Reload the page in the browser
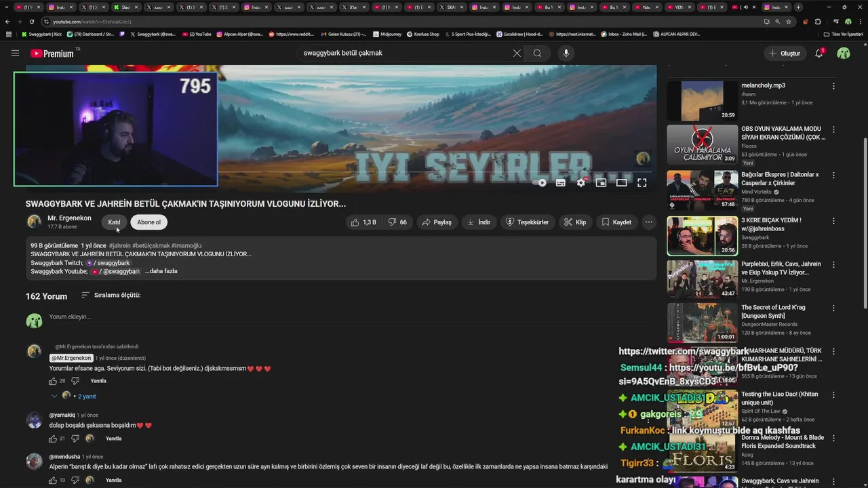The width and height of the screenshot is (868, 488). (x=31, y=22)
